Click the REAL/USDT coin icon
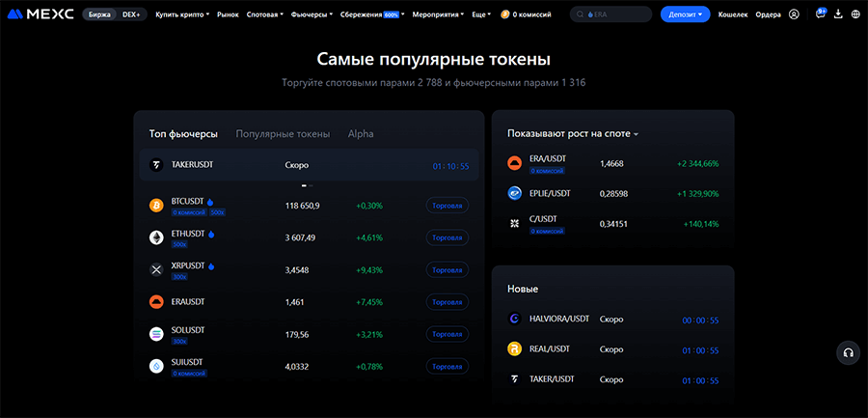The height and width of the screenshot is (418, 868). point(515,349)
